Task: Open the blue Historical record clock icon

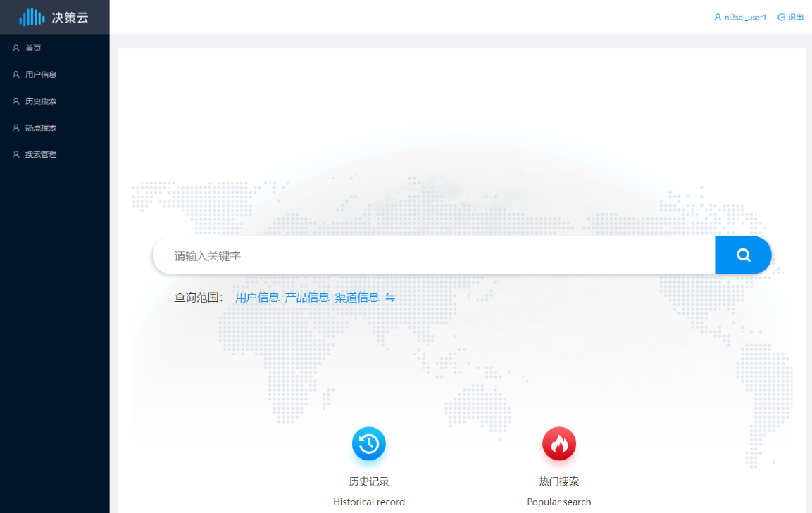Action: point(369,444)
